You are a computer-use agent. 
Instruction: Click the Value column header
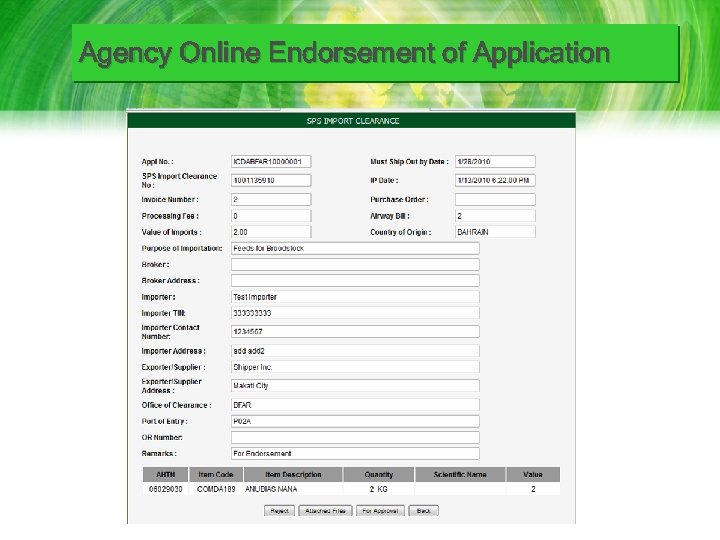tap(533, 474)
